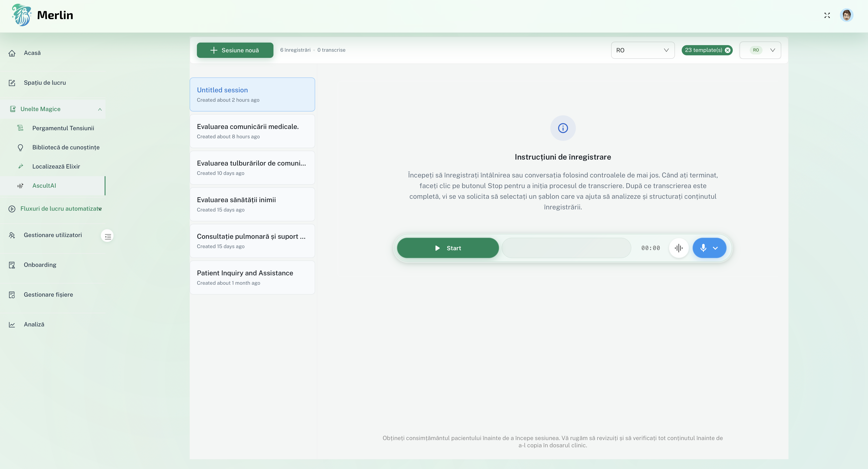Open the small RO badge dropdown
This screenshot has height=469, width=868.
[x=760, y=50]
